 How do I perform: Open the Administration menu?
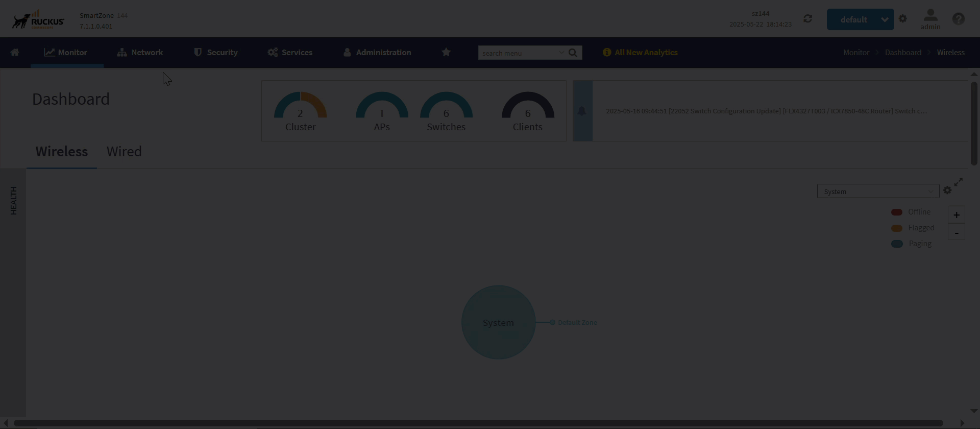click(377, 52)
